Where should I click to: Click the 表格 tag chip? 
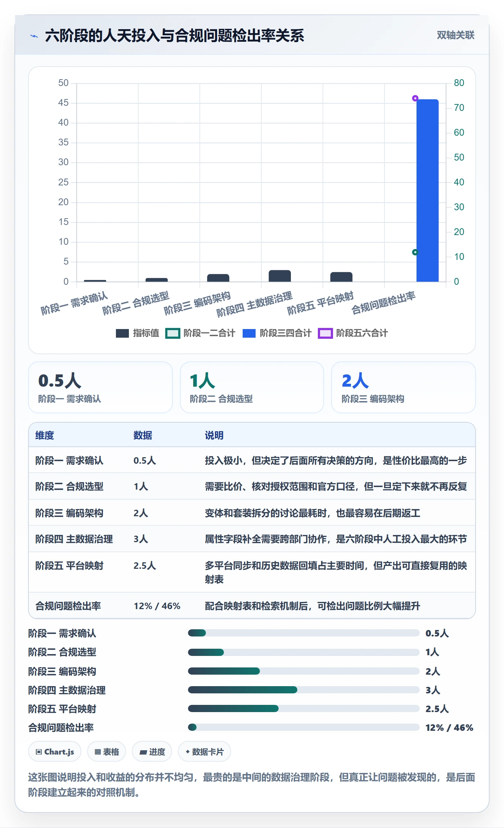[x=107, y=752]
